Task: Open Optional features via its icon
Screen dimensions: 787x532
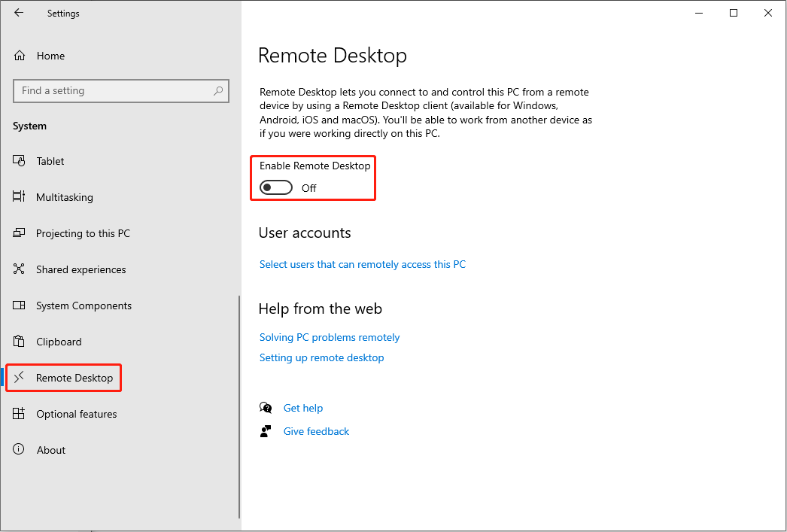Action: point(18,413)
